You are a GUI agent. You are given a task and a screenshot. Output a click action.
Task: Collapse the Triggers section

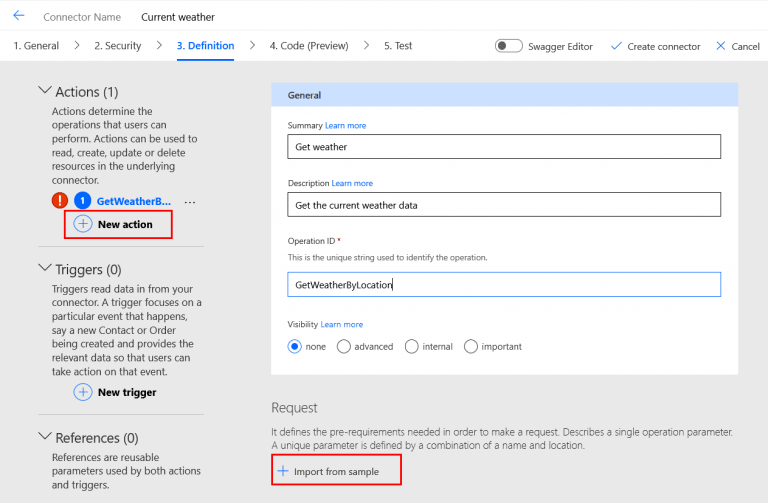pyautogui.click(x=44, y=269)
